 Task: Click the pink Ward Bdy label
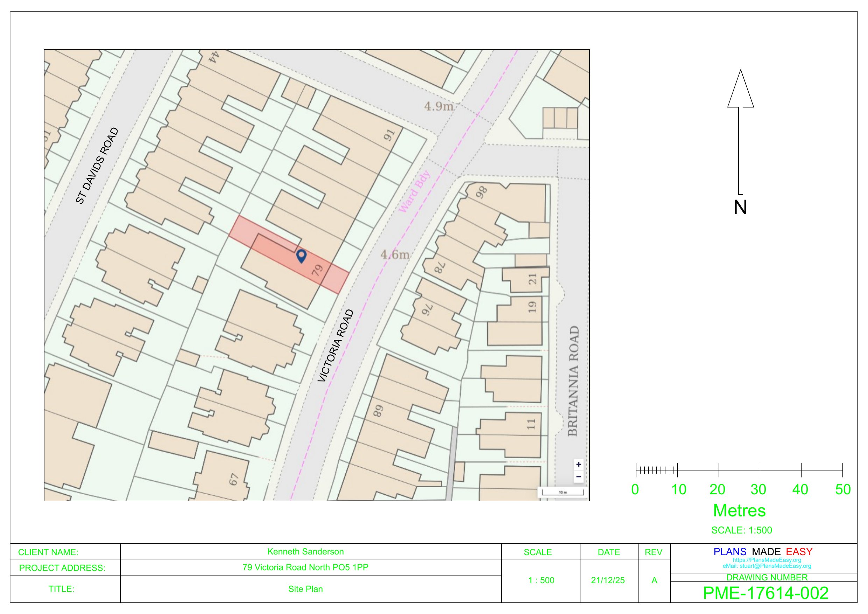coord(414,191)
